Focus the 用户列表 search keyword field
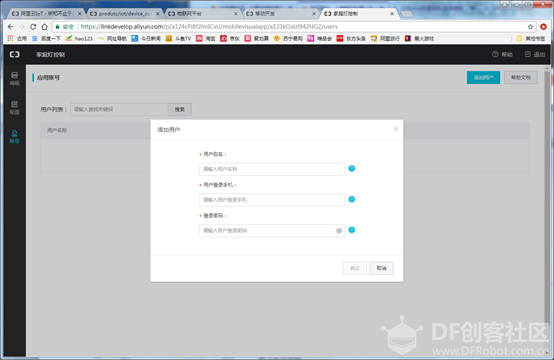This screenshot has height=360, width=554. click(x=119, y=109)
